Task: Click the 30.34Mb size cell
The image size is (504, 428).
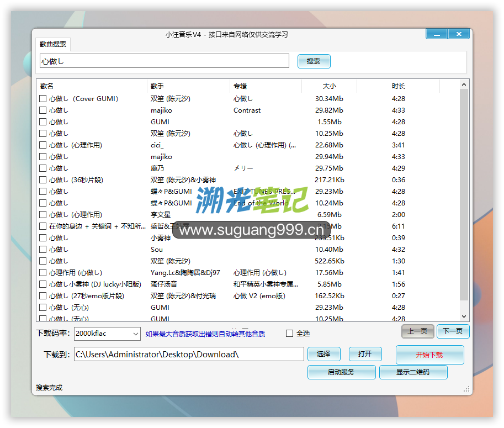Action: click(x=329, y=99)
